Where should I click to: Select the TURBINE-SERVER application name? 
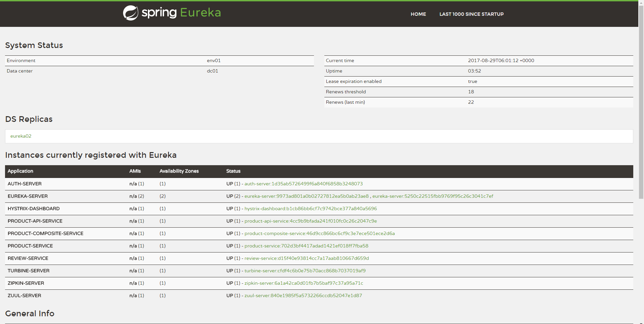click(29, 271)
